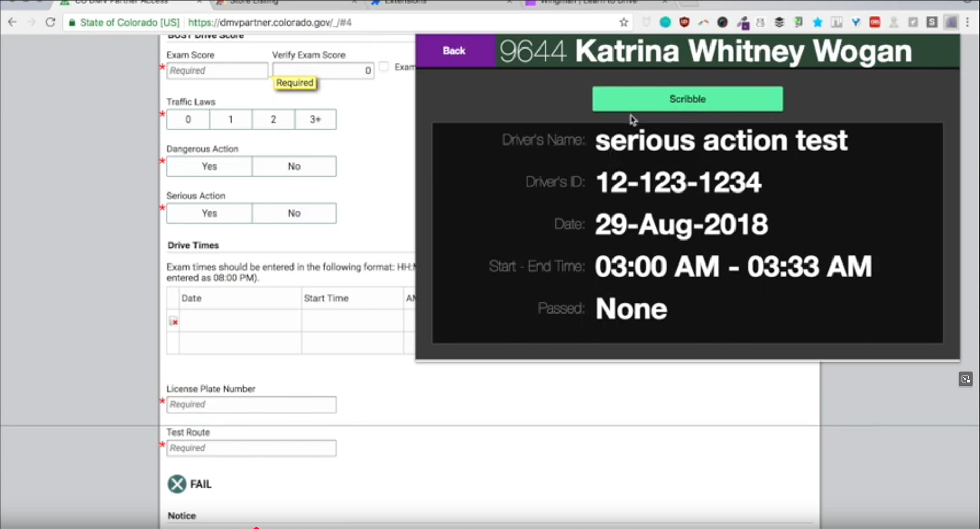Click the delete row icon in Drive Times
Viewport: 980px width, 529px height.
(174, 321)
